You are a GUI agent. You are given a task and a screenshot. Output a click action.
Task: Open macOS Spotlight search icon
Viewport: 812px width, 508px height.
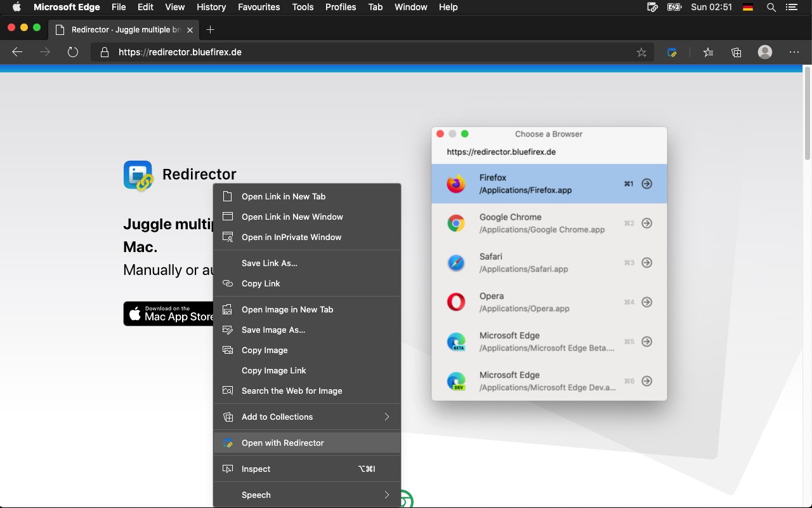[771, 7]
